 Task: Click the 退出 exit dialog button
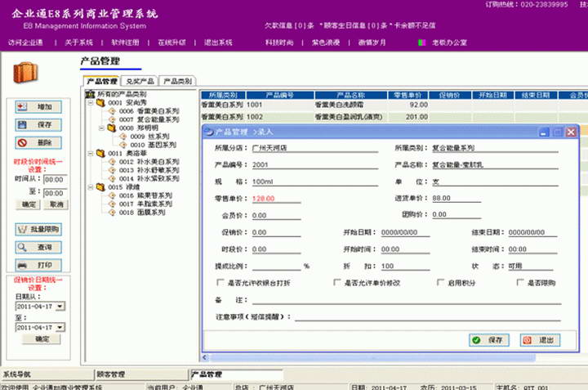[x=540, y=340]
